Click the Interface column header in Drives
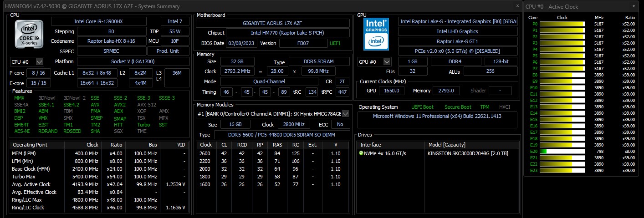 click(x=391, y=145)
